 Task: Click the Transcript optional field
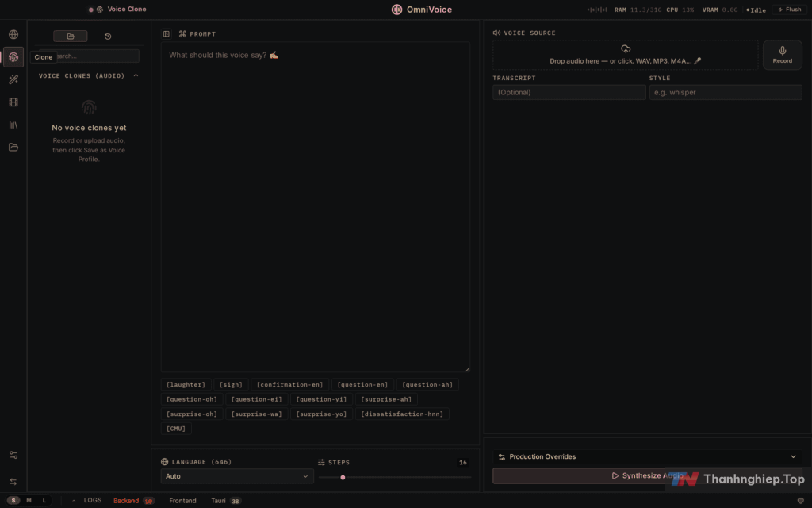coord(569,92)
